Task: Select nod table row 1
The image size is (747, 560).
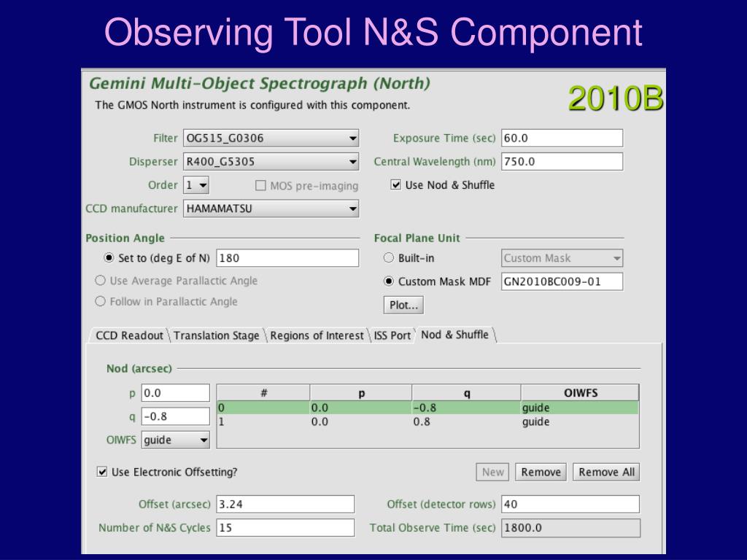Action: click(x=427, y=421)
